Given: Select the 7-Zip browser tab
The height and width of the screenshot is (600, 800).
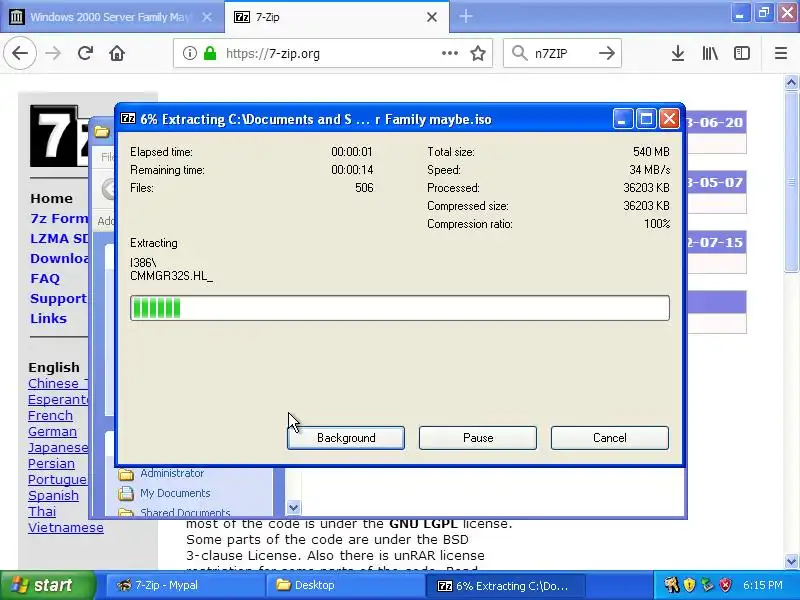Looking at the screenshot, I should tap(337, 17).
